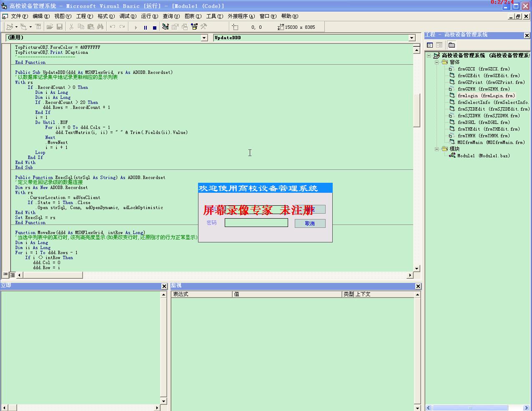Select frmXGKL (frmXGKL.frm) in project tree
Viewport: 532px width, 411px height.
click(484, 122)
